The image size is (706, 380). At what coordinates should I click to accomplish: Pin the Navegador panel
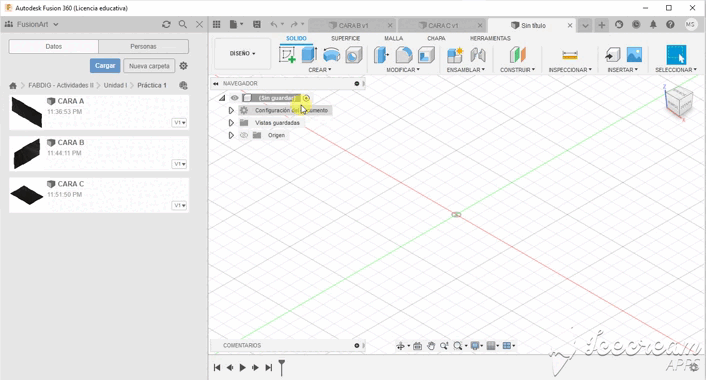[357, 83]
